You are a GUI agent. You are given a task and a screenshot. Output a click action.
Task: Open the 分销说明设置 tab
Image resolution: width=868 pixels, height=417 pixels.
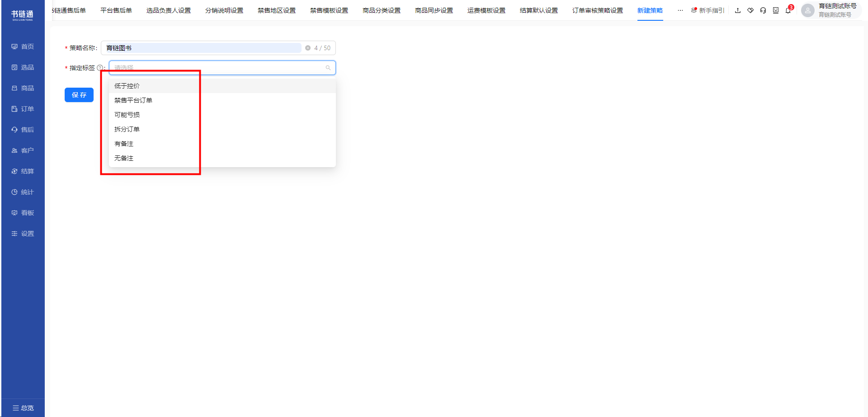[x=224, y=10]
